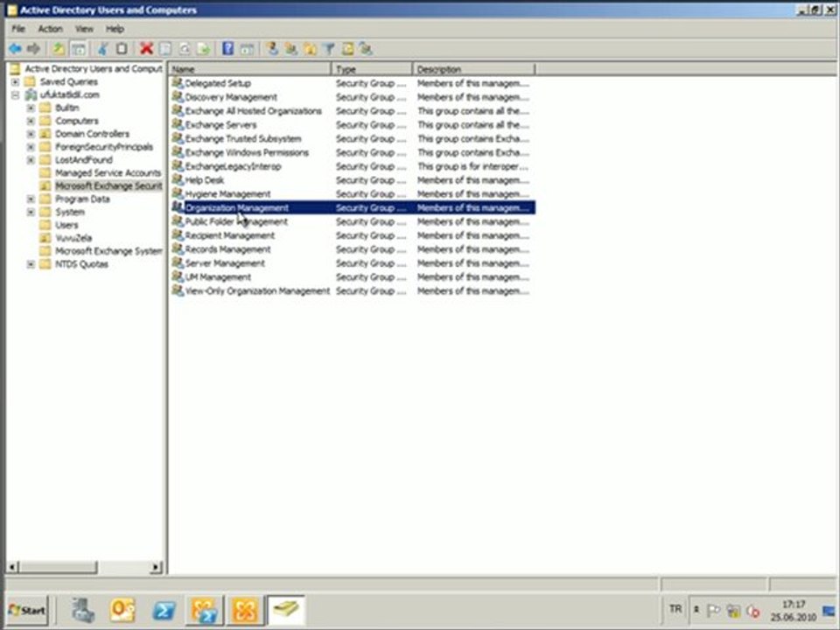840x630 pixels.
Task: Click the Add to Group icon
Action: [x=366, y=49]
